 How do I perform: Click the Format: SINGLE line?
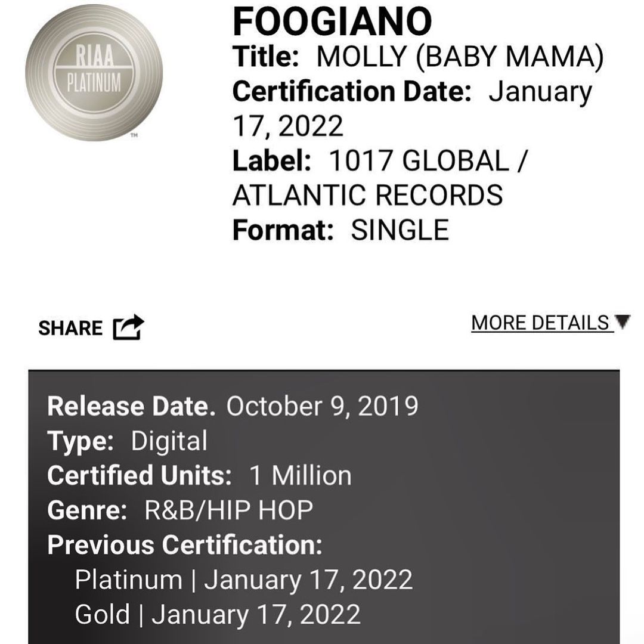point(340,230)
